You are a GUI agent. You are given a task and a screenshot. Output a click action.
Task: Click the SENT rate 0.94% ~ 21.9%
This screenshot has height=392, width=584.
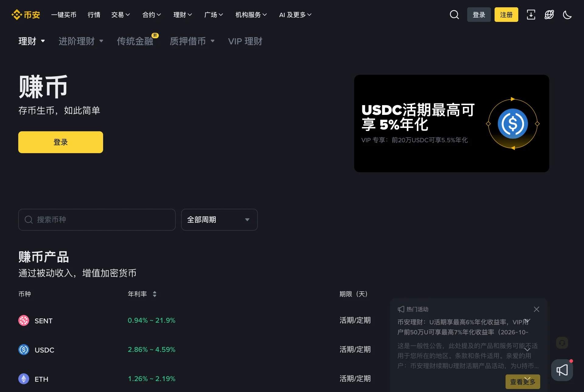click(x=151, y=320)
